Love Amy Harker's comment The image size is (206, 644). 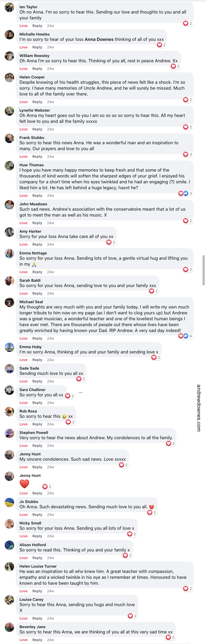[x=24, y=244]
